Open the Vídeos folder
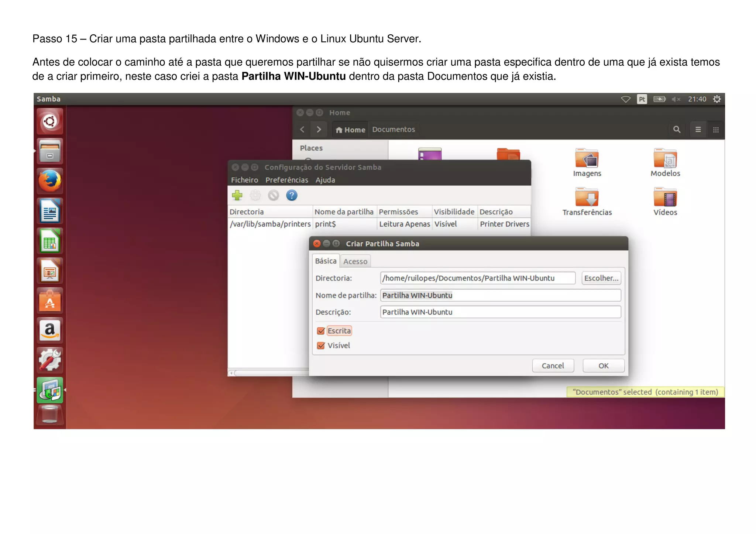The width and height of the screenshot is (756, 534). pyautogui.click(x=665, y=202)
